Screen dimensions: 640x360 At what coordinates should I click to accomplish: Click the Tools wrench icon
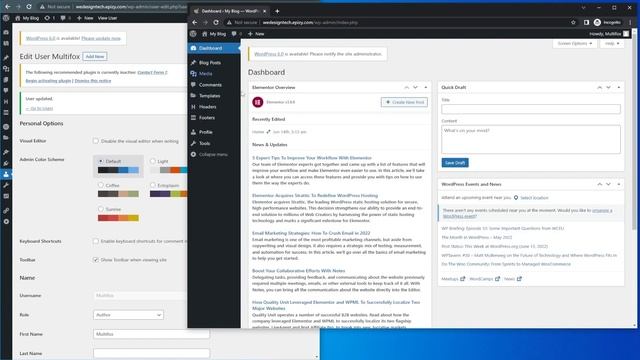click(193, 143)
